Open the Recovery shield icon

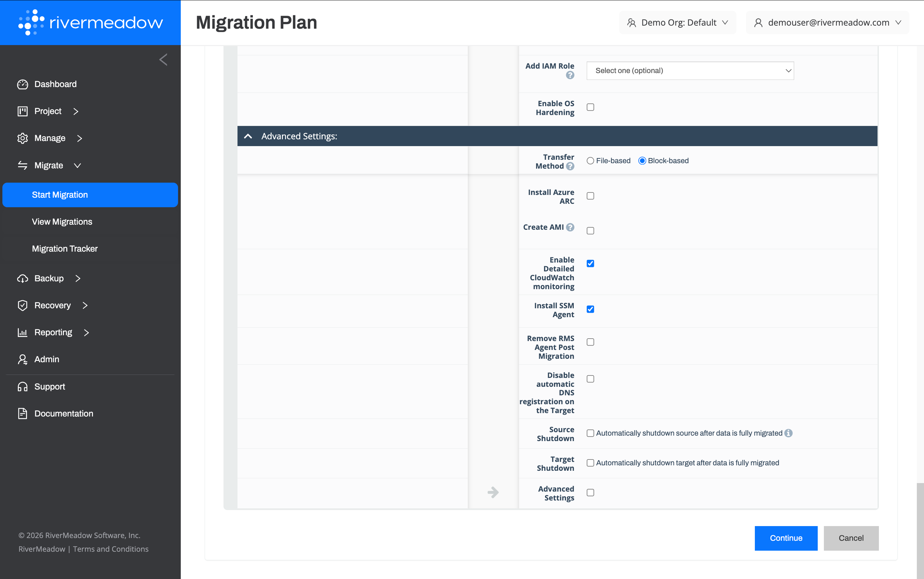pos(23,305)
